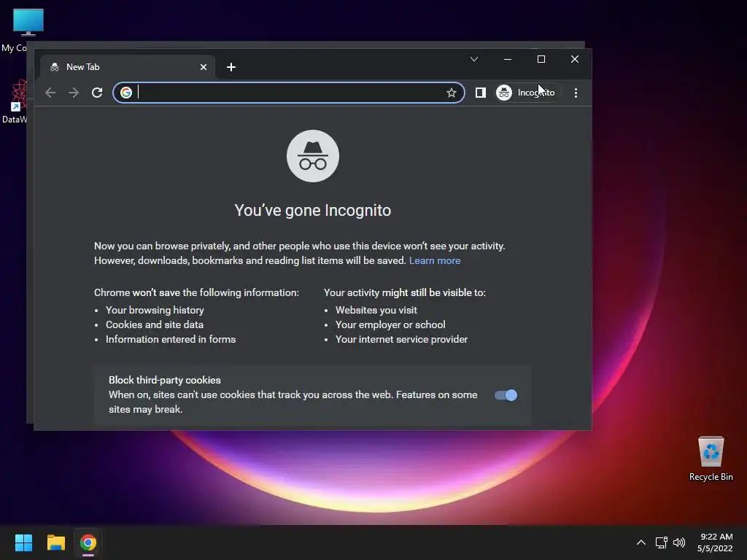Minimize the Chrome window
Viewport: 747px width, 560px height.
(x=508, y=59)
